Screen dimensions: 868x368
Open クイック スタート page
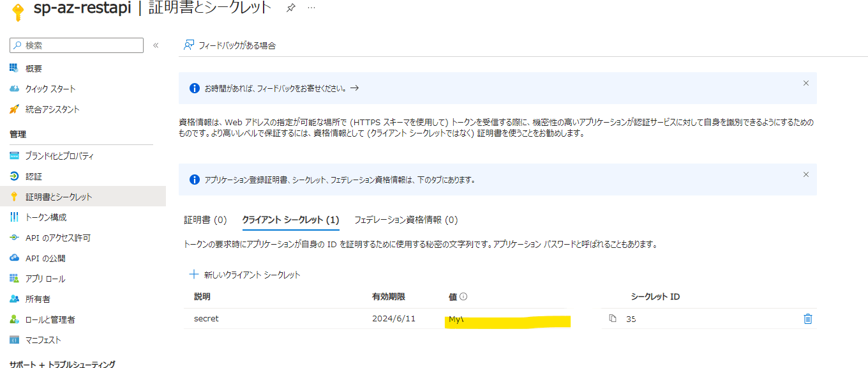[x=50, y=89]
